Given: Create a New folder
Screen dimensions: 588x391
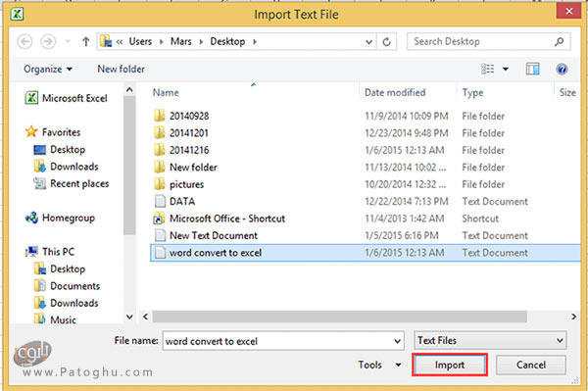Looking at the screenshot, I should [x=121, y=69].
